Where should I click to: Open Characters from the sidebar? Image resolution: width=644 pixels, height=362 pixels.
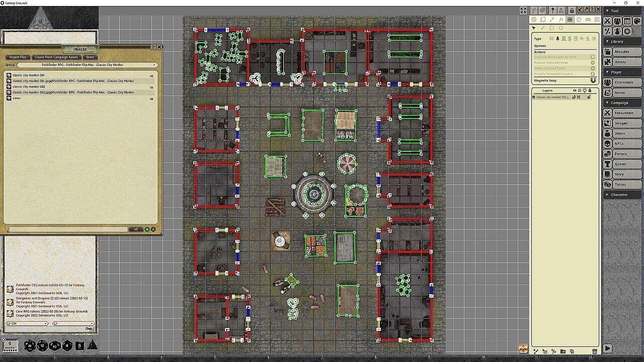click(x=622, y=82)
